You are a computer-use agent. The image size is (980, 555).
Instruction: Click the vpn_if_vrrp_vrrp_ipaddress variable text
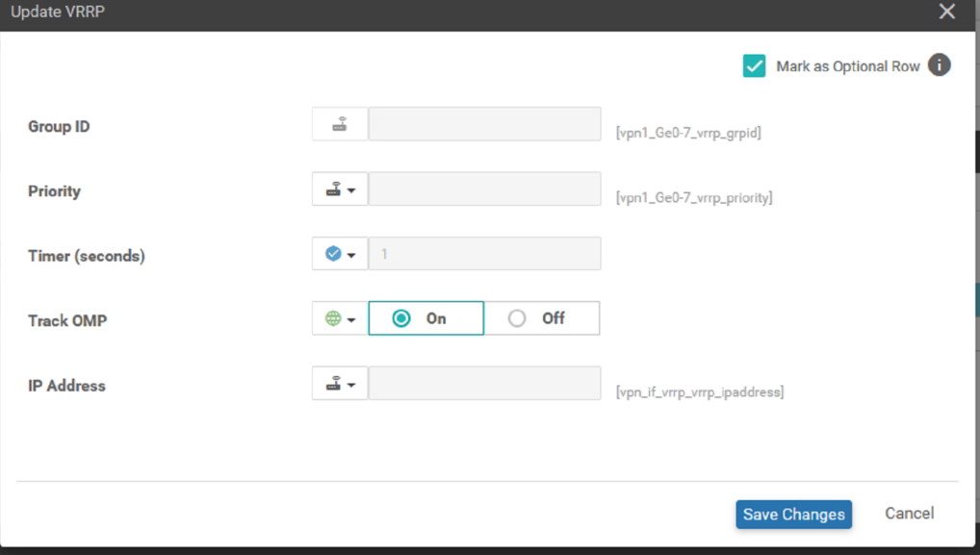point(699,392)
